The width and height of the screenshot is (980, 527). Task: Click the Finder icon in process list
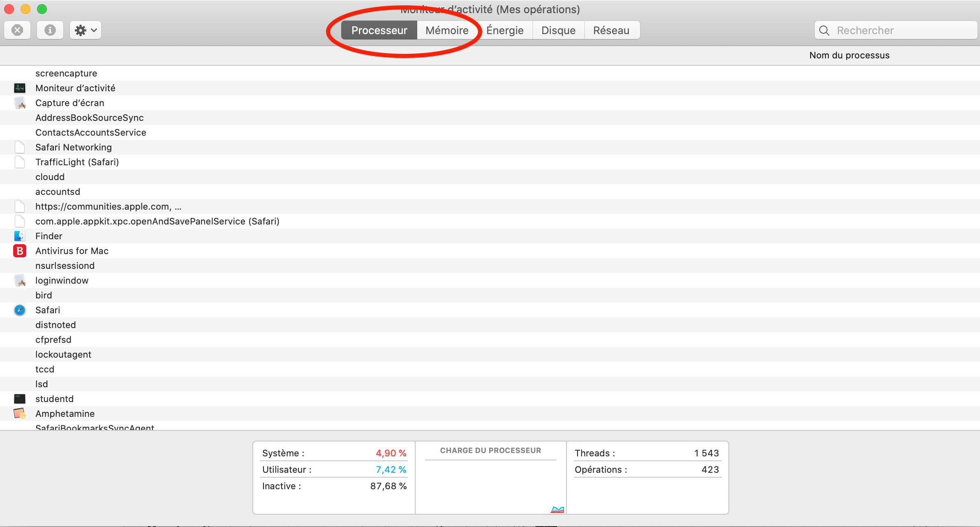(20, 236)
